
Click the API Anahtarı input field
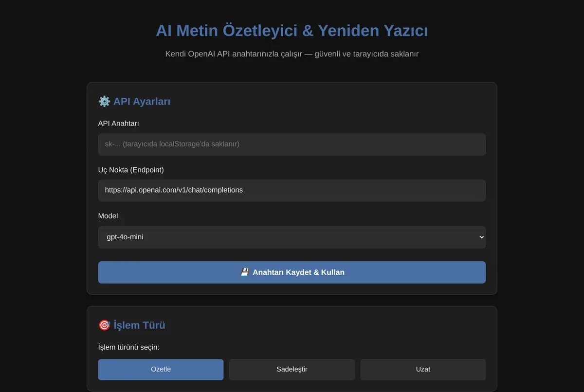(292, 144)
